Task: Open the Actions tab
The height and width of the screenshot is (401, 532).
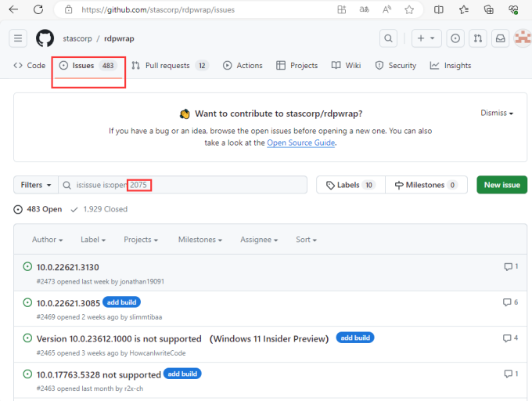Action: point(243,66)
